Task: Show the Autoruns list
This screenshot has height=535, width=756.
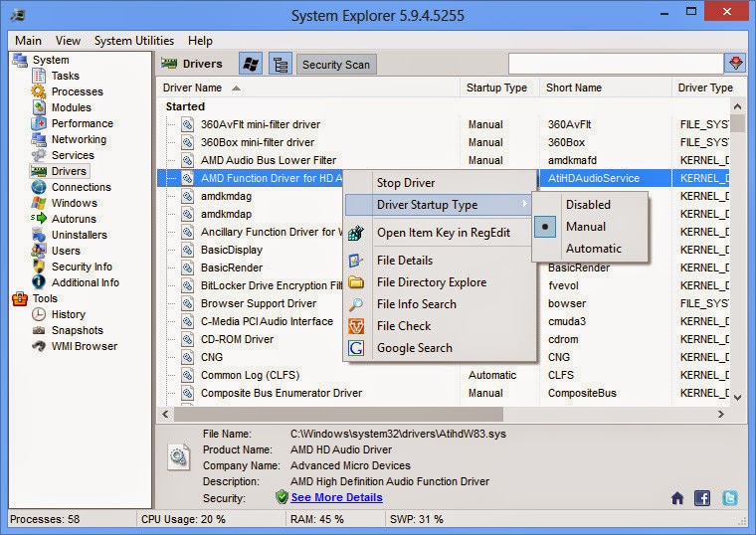Action: tap(74, 219)
